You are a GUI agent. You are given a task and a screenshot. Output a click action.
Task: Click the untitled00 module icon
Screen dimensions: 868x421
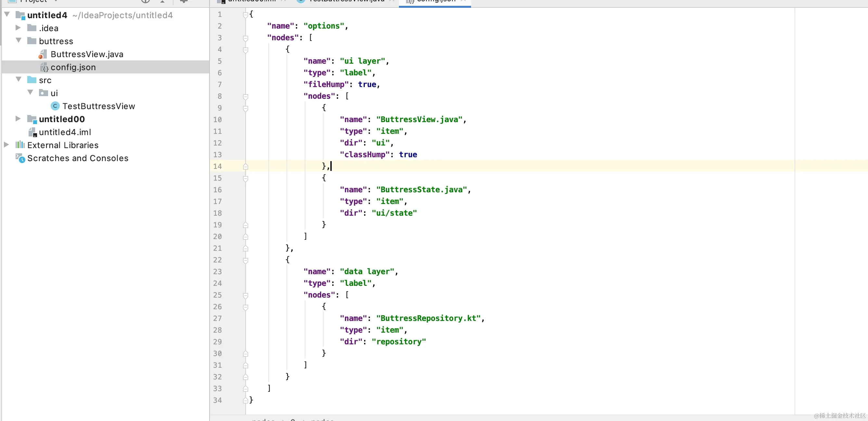coord(32,119)
